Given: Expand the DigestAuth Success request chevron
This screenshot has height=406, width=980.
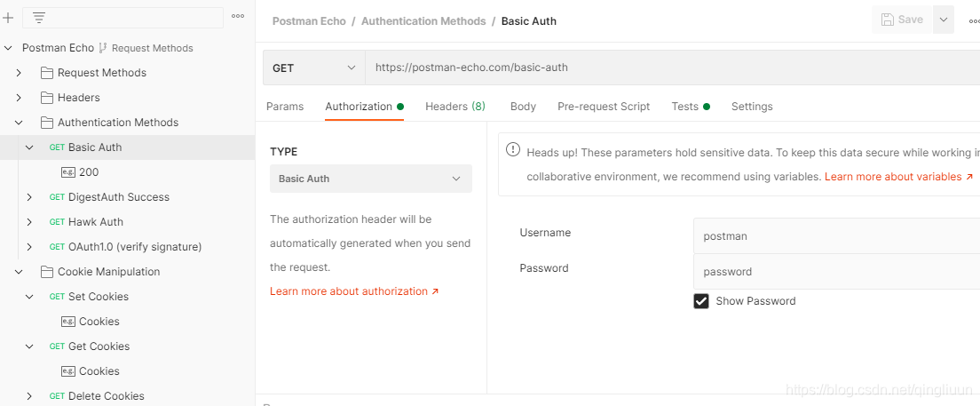Looking at the screenshot, I should [x=29, y=197].
